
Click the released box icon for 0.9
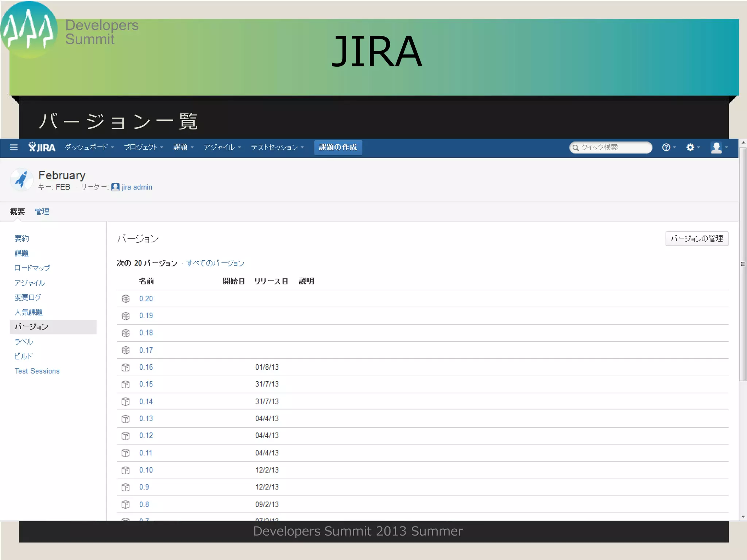125,487
